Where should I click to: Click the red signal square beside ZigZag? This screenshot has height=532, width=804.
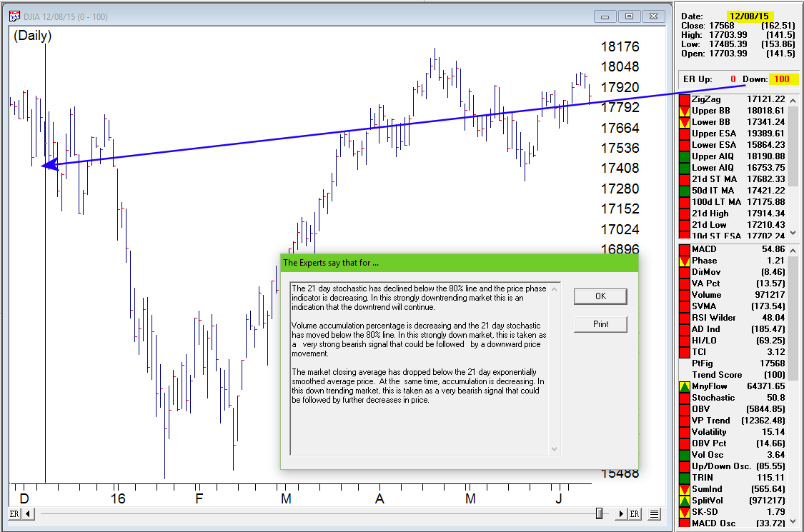point(684,99)
